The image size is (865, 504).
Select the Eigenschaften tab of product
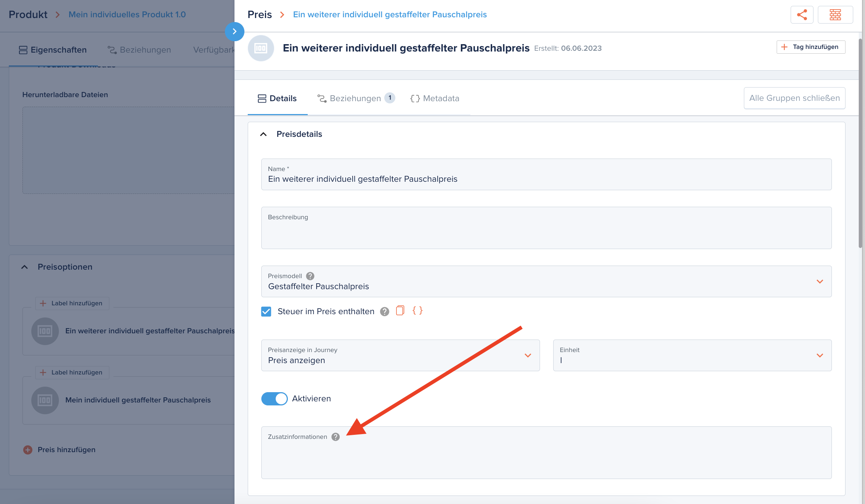[x=53, y=50]
